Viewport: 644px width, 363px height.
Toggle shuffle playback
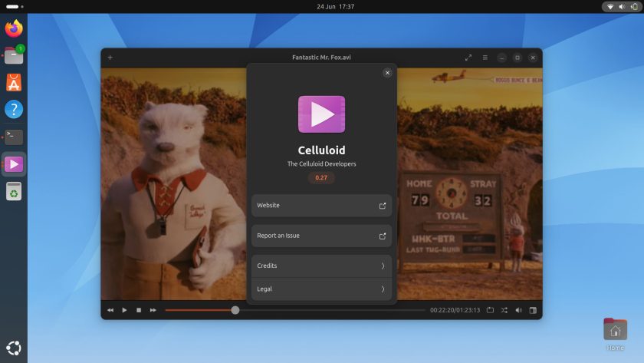coord(504,310)
